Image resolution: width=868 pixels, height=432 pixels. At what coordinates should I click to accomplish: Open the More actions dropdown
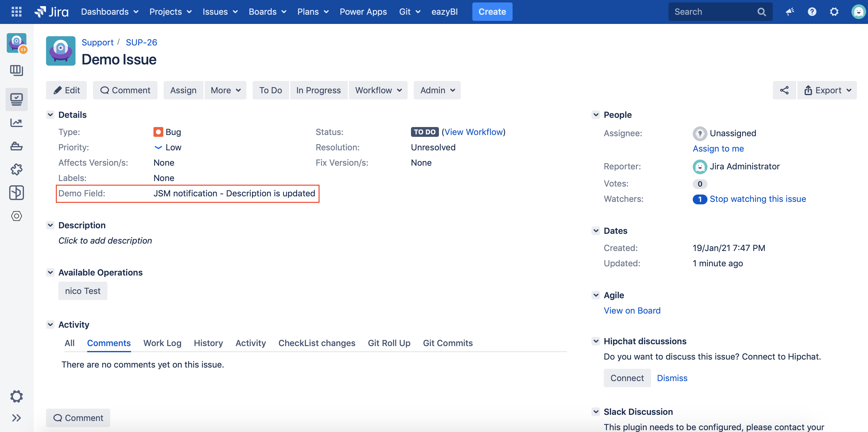225,90
